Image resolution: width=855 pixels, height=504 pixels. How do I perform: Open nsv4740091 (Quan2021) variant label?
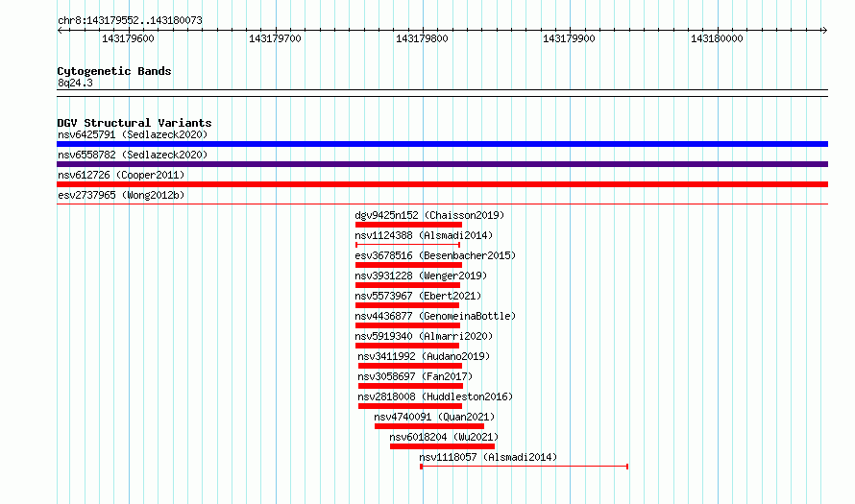coord(434,417)
